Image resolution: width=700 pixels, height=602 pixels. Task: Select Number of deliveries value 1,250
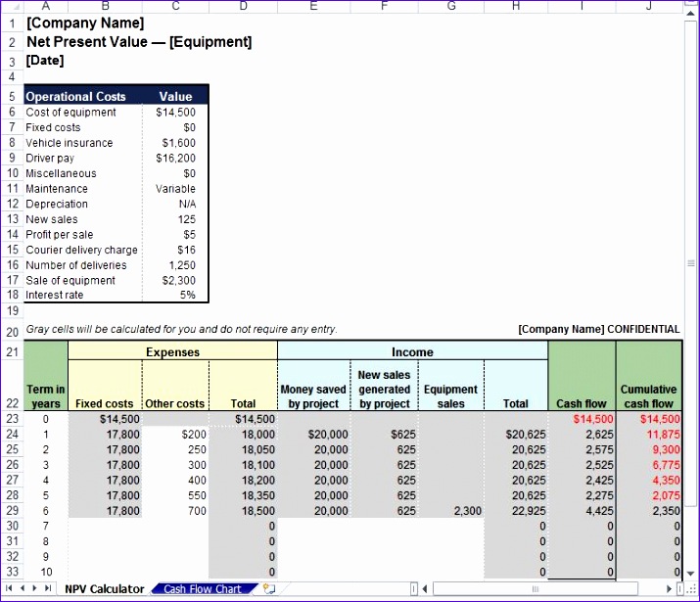click(175, 265)
